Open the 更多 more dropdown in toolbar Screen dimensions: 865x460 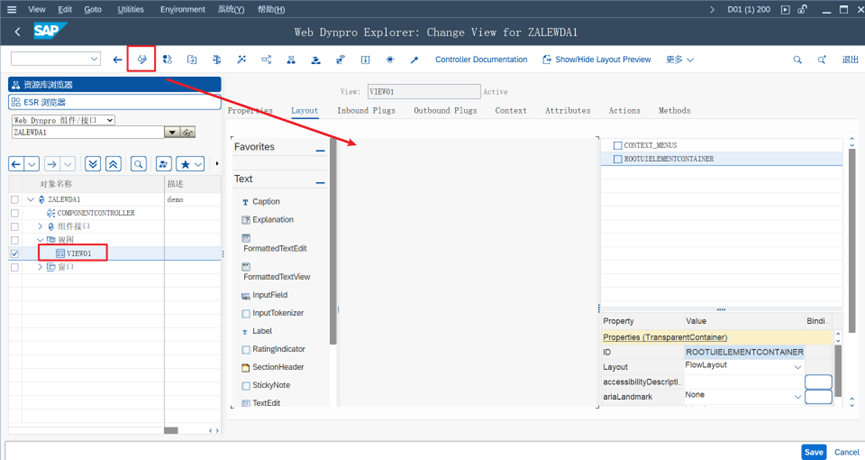(x=680, y=60)
